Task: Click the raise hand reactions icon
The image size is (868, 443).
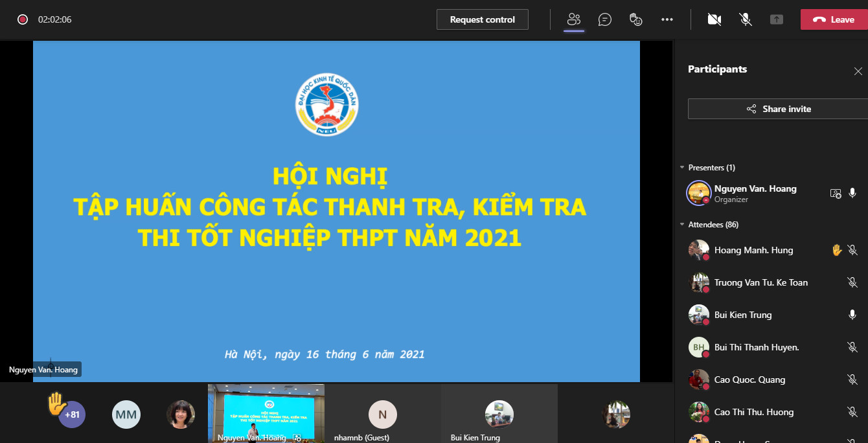Action: (x=636, y=19)
